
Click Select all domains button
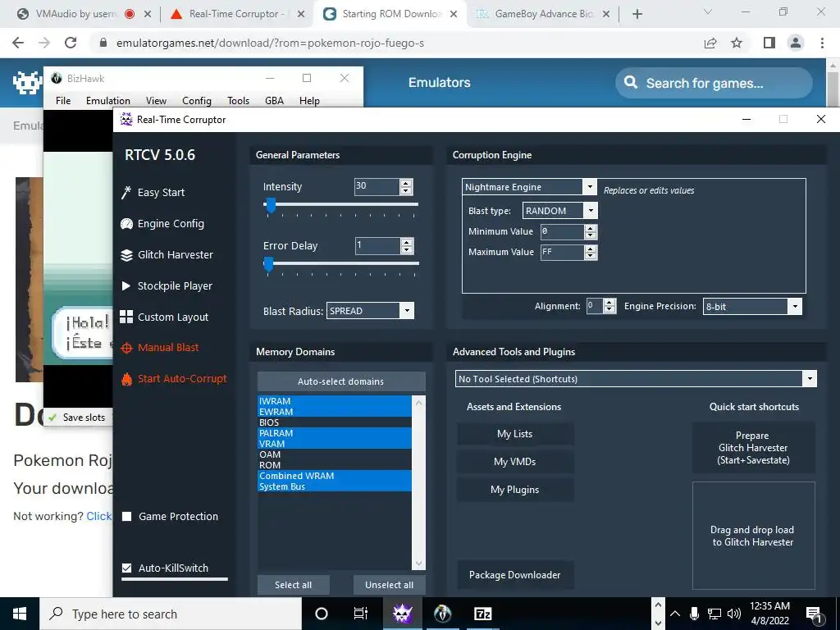pyautogui.click(x=293, y=585)
